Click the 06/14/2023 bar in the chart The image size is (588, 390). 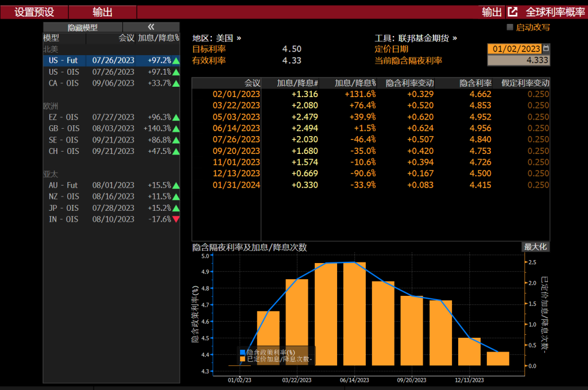pyautogui.click(x=354, y=314)
